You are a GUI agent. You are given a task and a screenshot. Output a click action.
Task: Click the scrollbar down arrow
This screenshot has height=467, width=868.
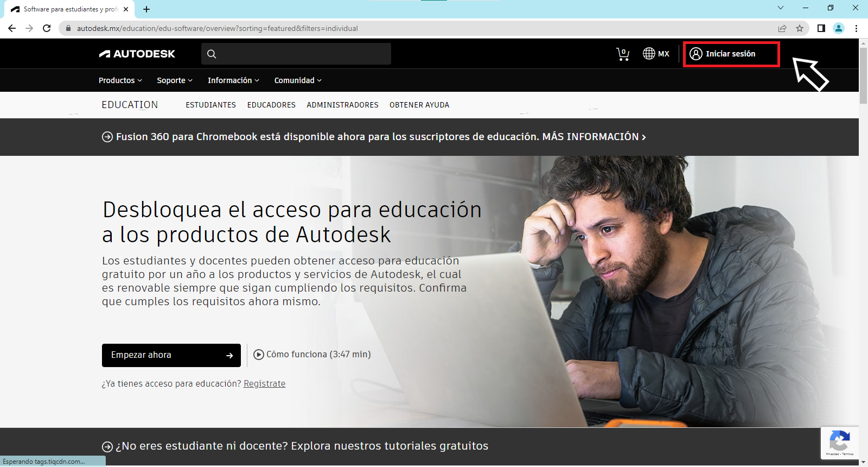pyautogui.click(x=863, y=462)
